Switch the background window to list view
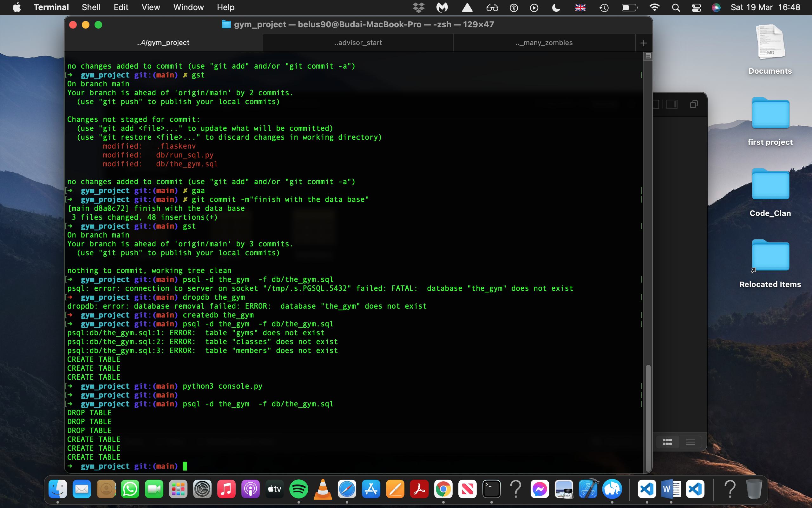 coord(691,441)
